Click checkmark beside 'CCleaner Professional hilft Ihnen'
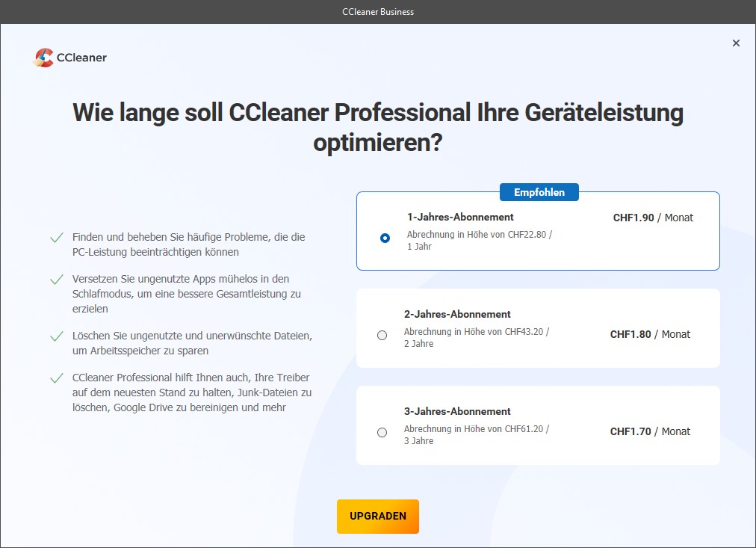Viewport: 756px width, 548px height. tap(57, 378)
